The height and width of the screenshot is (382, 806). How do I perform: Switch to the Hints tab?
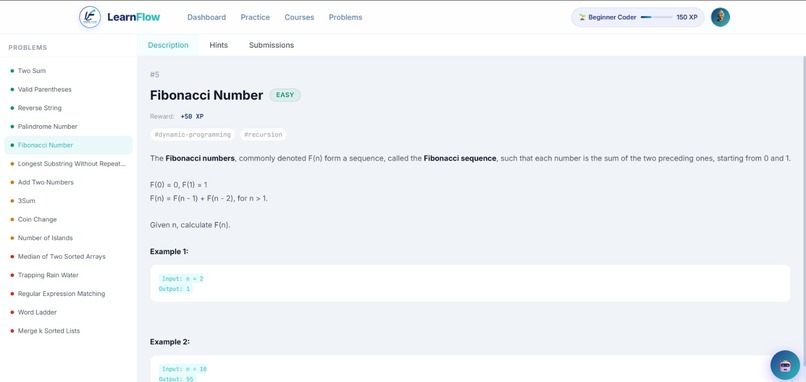click(x=218, y=45)
